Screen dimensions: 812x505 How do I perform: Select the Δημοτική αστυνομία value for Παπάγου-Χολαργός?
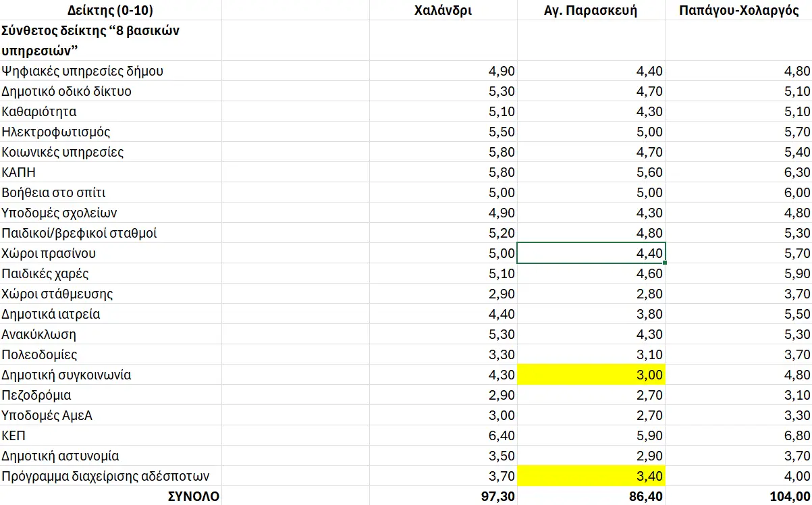click(x=738, y=456)
